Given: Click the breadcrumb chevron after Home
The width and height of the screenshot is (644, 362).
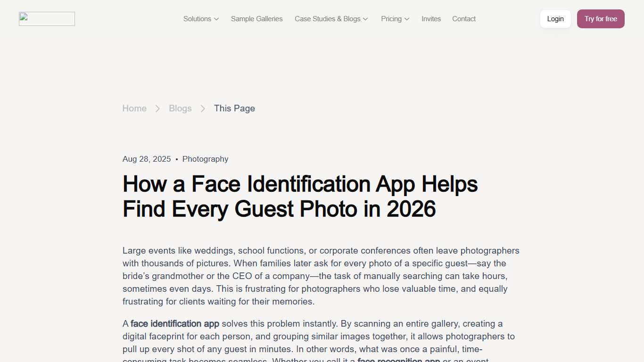Looking at the screenshot, I should coord(157,108).
